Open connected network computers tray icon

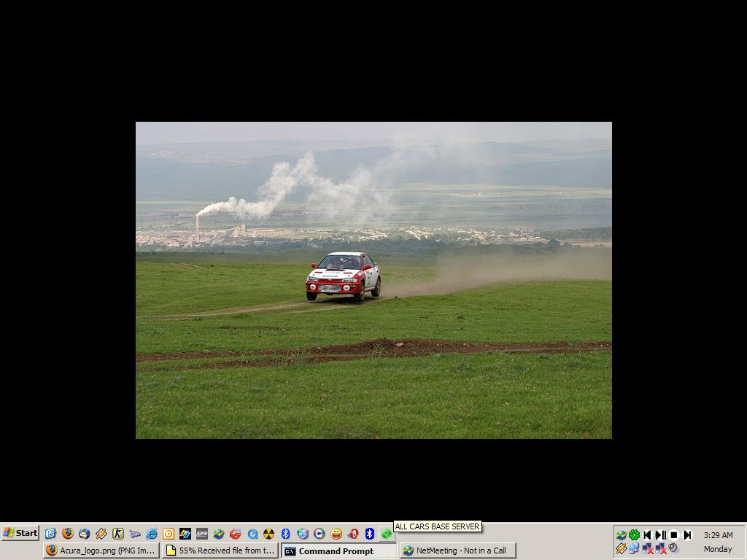(634, 548)
